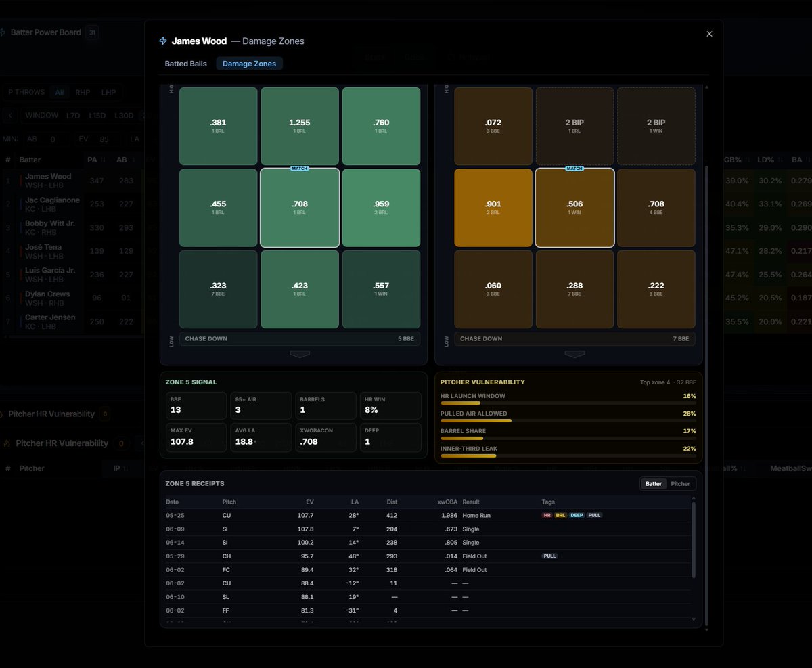
Task: Click the orange .288 7 BBE zone
Action: click(574, 290)
